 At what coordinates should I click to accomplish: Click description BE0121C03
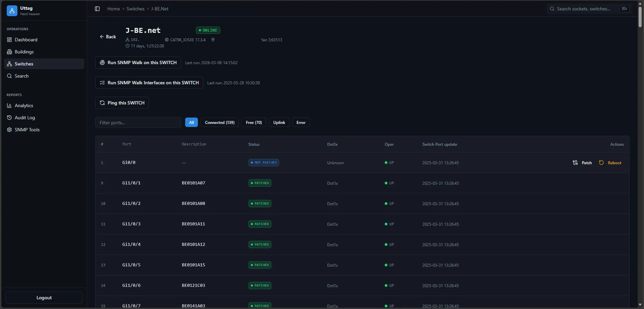(x=194, y=285)
